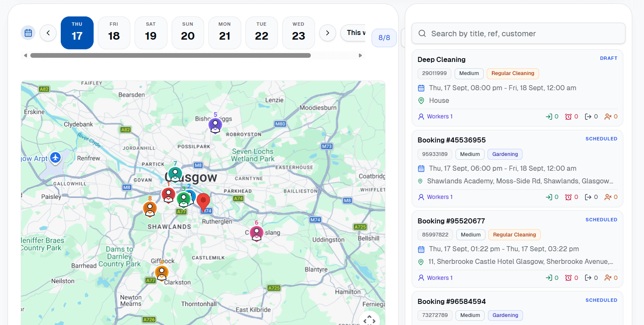Click check-in icon on Booking #95520677

click(549, 278)
